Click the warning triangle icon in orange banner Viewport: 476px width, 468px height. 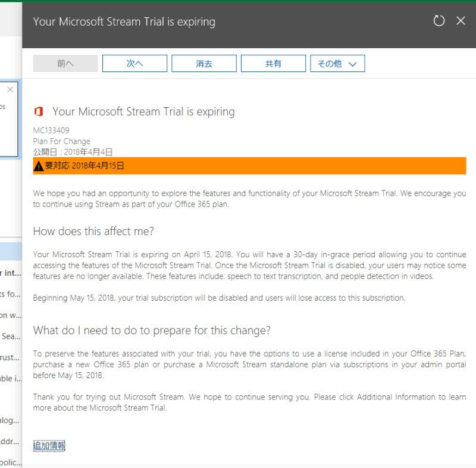tap(39, 166)
